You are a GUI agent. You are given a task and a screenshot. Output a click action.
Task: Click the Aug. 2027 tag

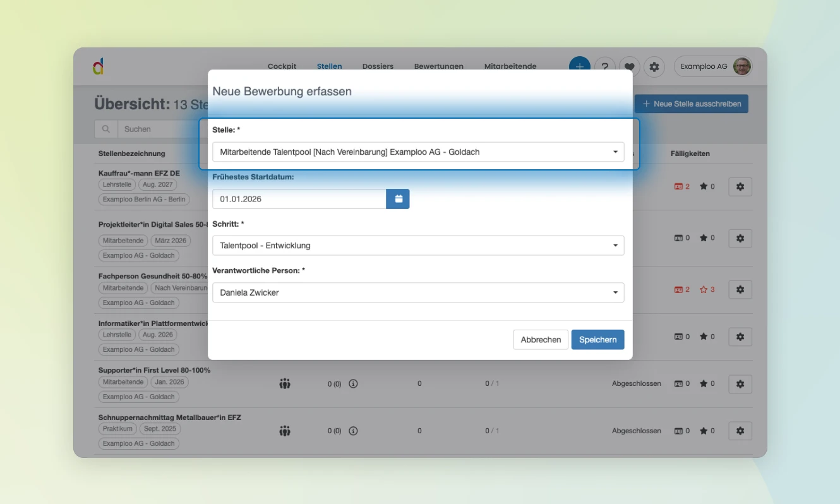pyautogui.click(x=158, y=185)
